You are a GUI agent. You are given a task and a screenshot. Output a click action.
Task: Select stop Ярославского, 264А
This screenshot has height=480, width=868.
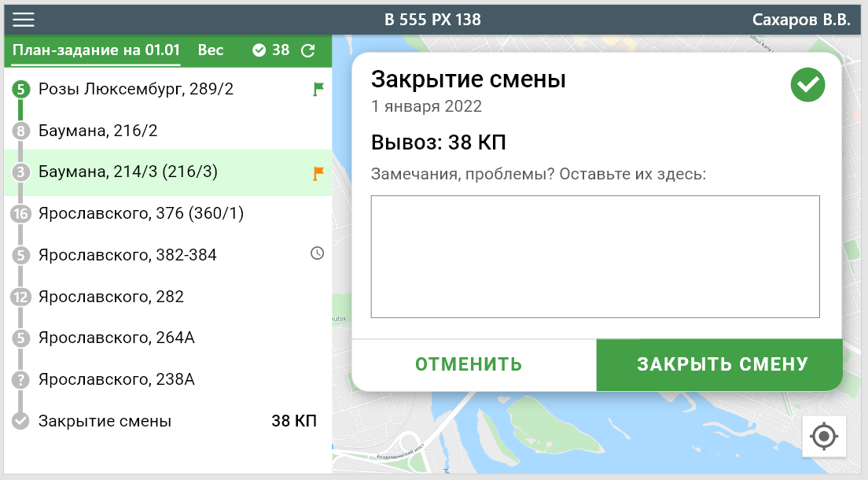[x=116, y=338]
